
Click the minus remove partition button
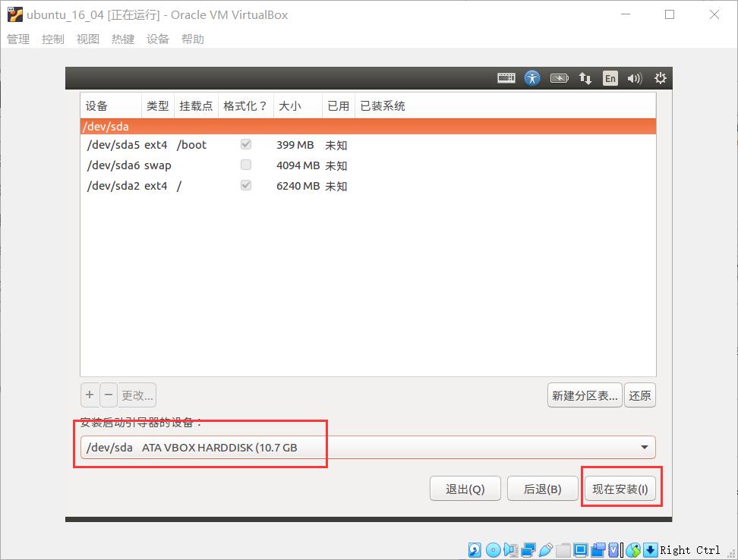(x=109, y=395)
